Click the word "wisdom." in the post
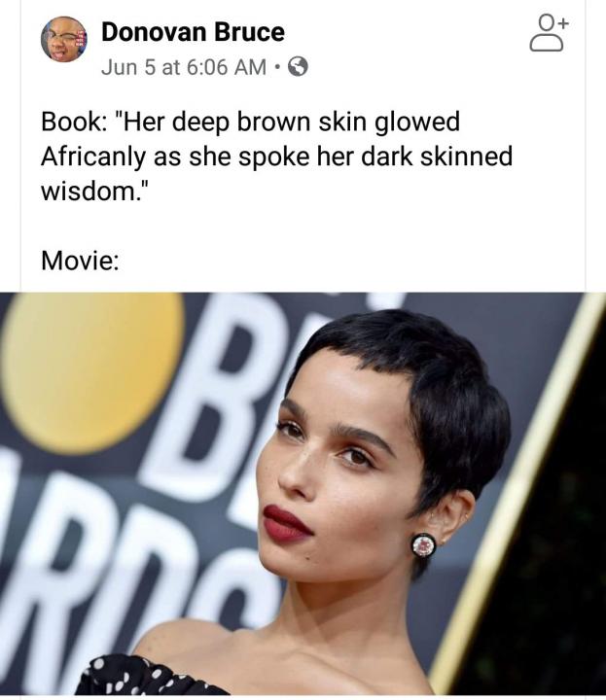This screenshot has width=606, height=700. (x=93, y=191)
